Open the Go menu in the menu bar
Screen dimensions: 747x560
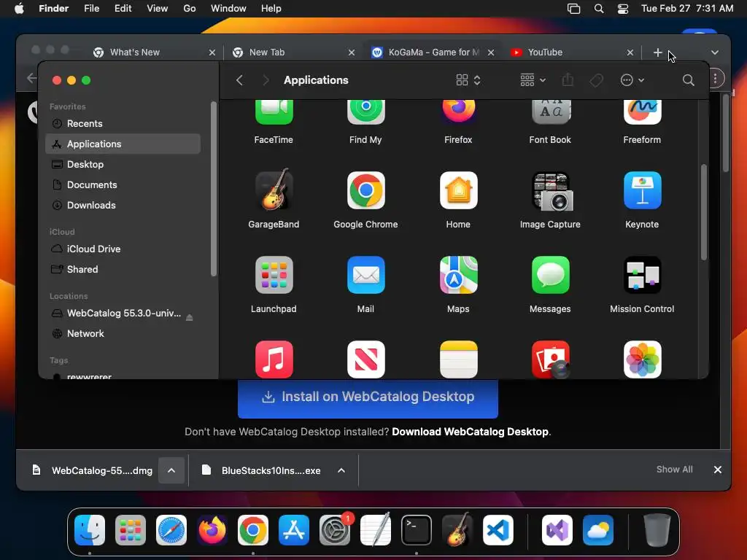(x=190, y=9)
